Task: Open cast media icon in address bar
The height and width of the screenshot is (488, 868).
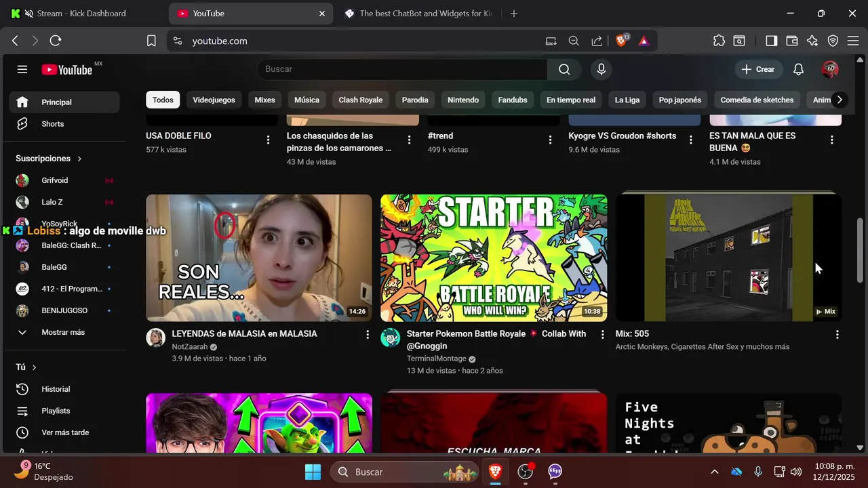Action: (x=551, y=41)
